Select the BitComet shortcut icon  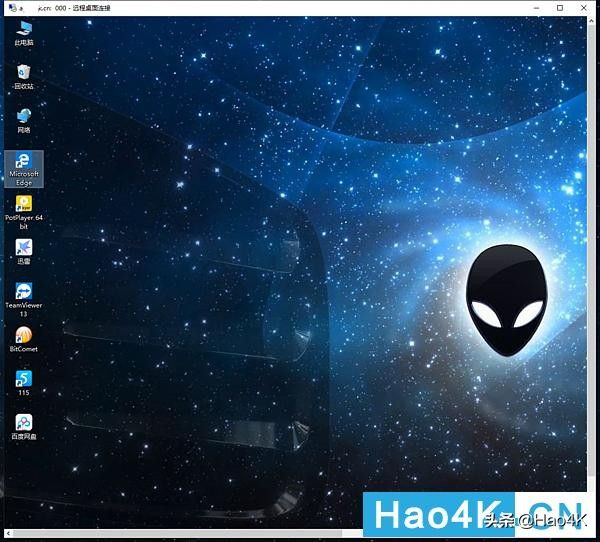click(24, 339)
